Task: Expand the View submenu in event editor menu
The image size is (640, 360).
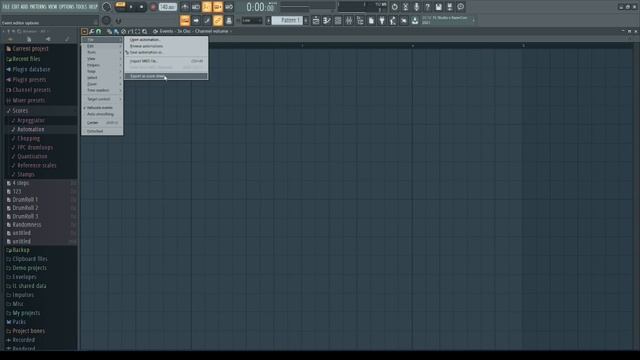Action: [102, 59]
